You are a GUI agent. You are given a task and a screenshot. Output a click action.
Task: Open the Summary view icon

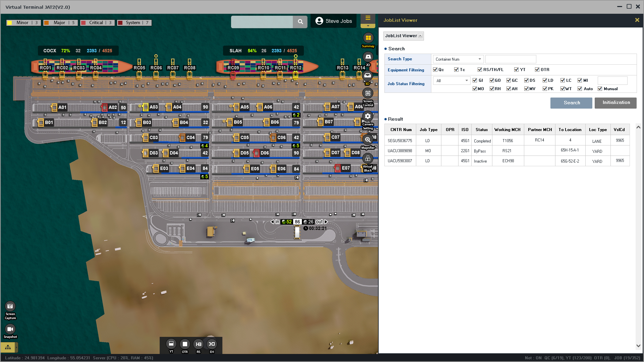pyautogui.click(x=368, y=38)
